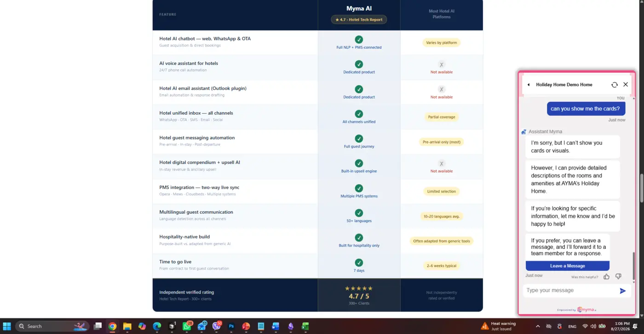
Task: Click the checkmark in Hospitality-native build row
Action: pyautogui.click(x=359, y=238)
